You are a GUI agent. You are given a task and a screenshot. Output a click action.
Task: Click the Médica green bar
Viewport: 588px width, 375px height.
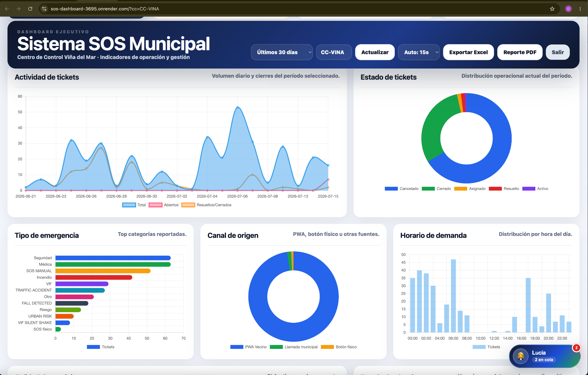point(113,264)
